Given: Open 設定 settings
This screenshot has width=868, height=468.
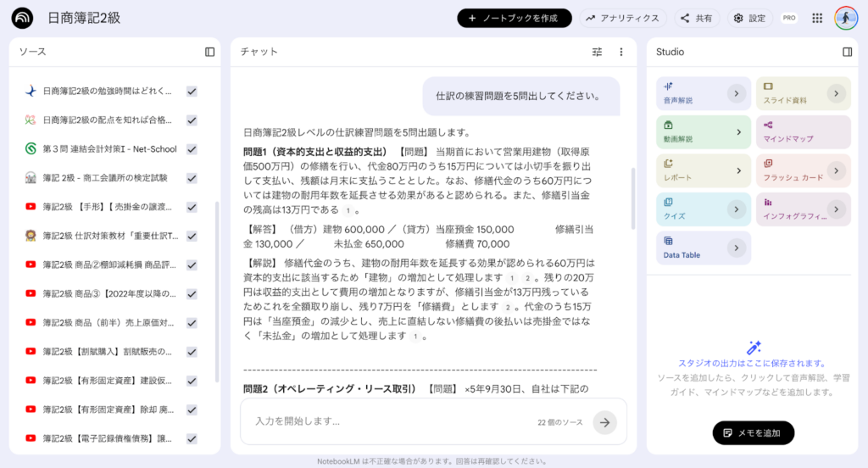Looking at the screenshot, I should (x=749, y=19).
